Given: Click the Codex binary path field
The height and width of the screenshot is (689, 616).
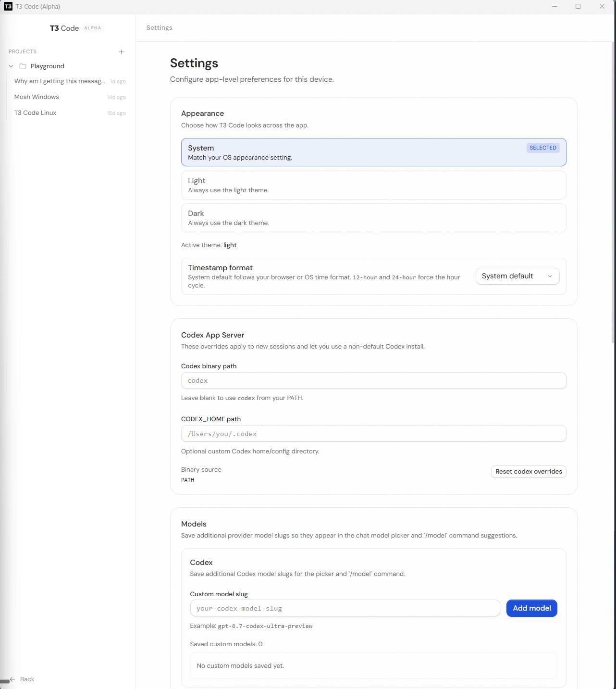Looking at the screenshot, I should pos(373,381).
